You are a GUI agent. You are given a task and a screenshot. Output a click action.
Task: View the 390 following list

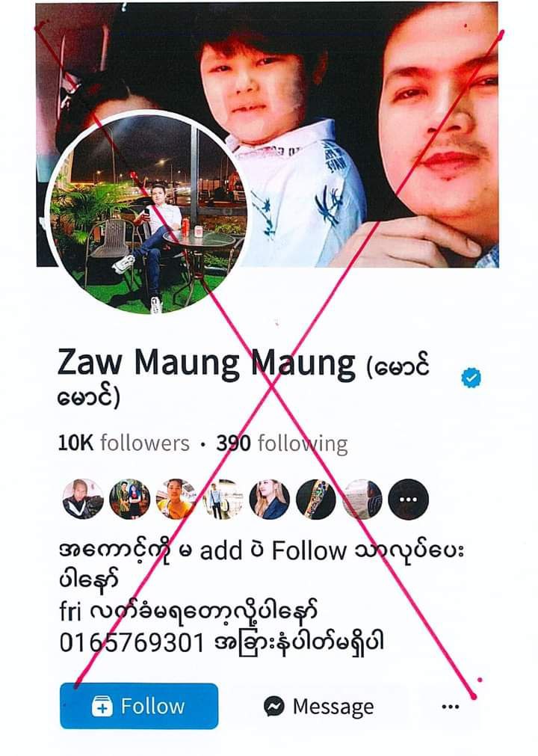[282, 443]
